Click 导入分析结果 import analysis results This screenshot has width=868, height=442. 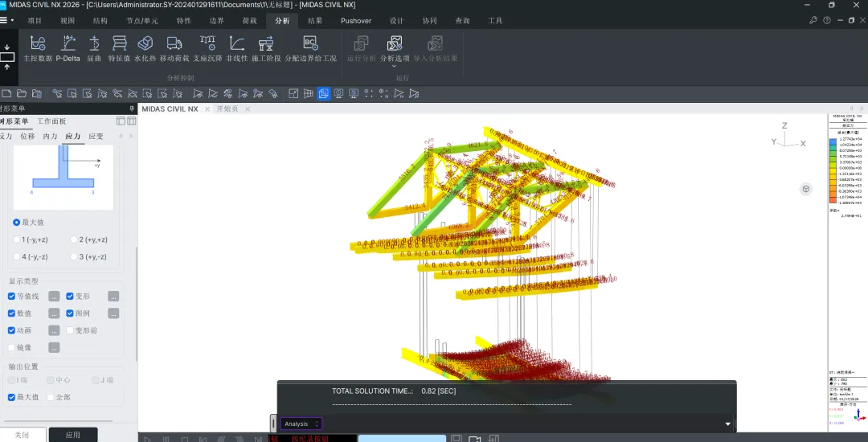point(436,49)
